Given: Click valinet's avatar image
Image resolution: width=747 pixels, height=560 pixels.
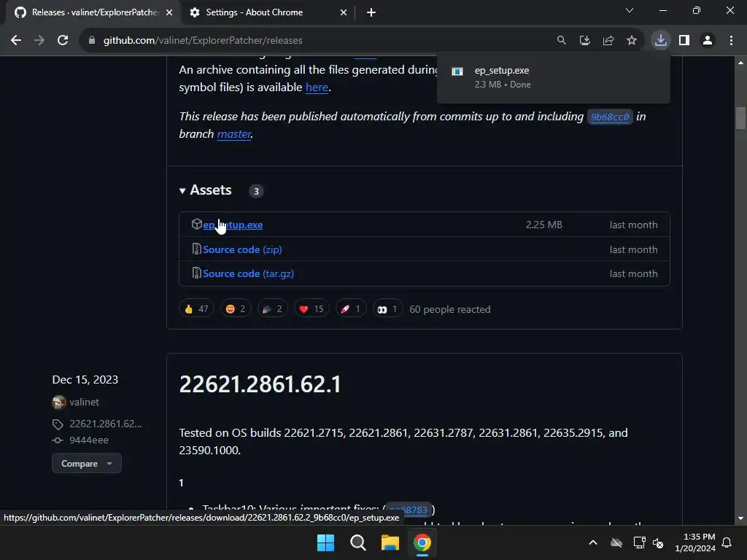Looking at the screenshot, I should tap(58, 402).
